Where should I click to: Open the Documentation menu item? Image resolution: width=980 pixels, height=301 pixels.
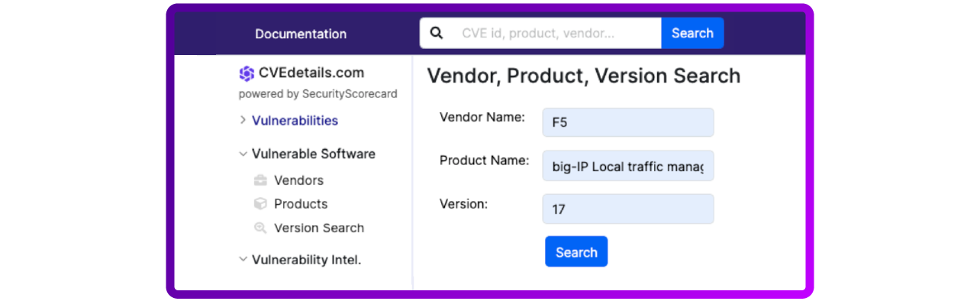point(301,34)
